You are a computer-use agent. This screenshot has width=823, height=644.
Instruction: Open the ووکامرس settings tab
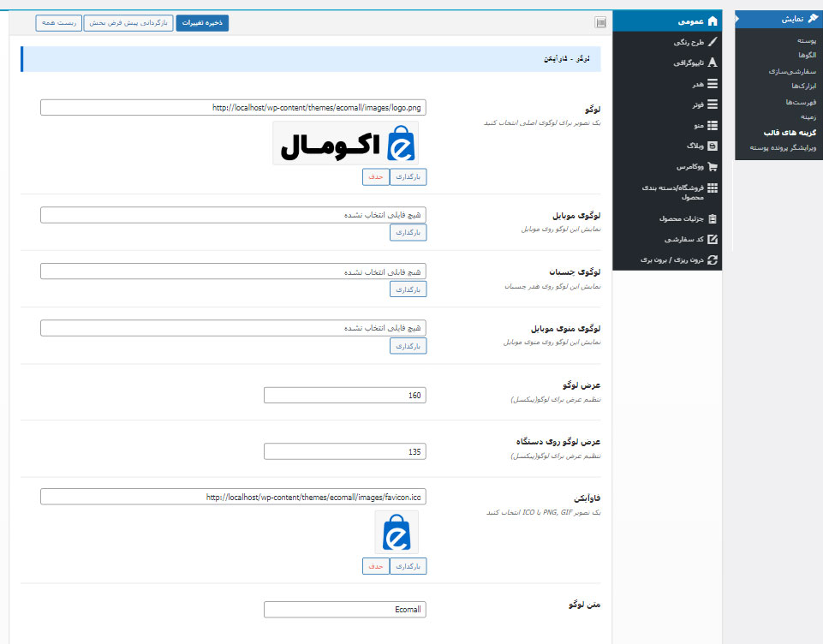pyautogui.click(x=667, y=167)
